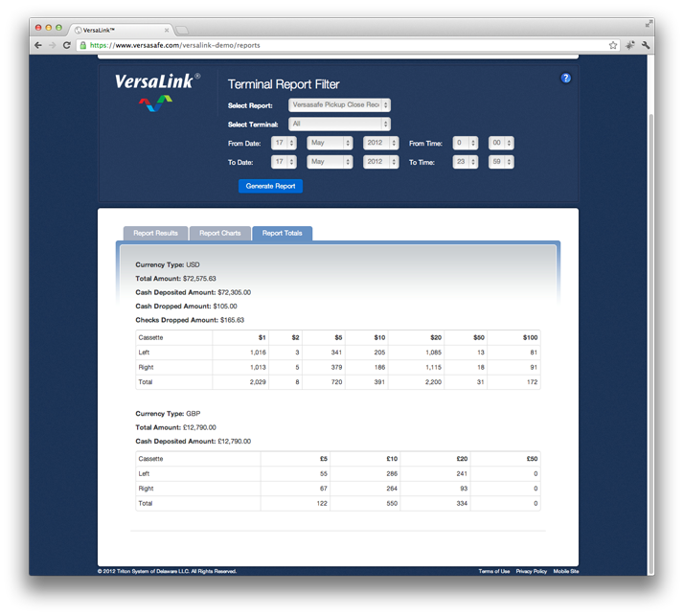This screenshot has height=616, width=684.
Task: Open the From Date month dropdown
Action: (330, 143)
